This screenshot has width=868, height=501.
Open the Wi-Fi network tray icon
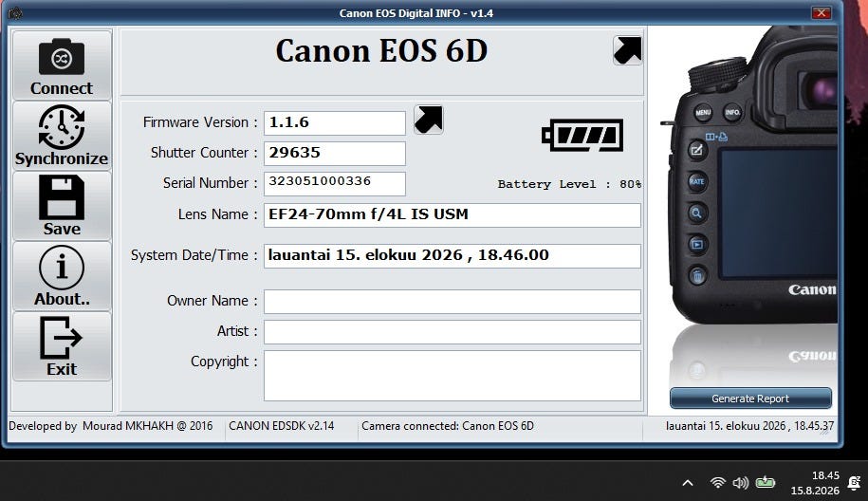click(x=717, y=483)
